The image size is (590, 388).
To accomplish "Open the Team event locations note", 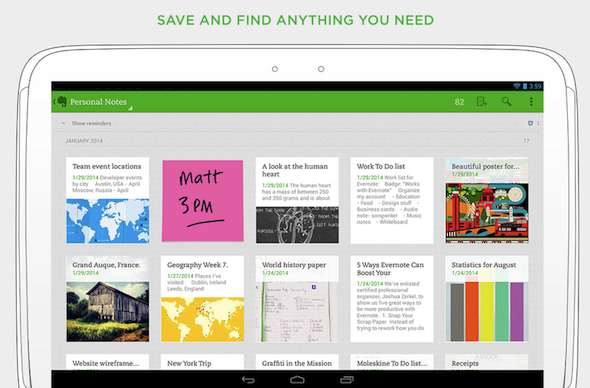I will click(x=108, y=200).
